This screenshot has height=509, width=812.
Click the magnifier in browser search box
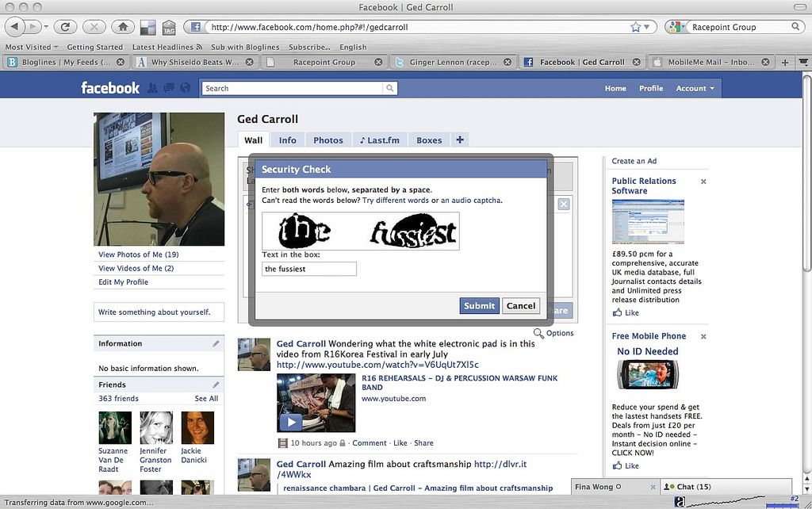point(795,26)
